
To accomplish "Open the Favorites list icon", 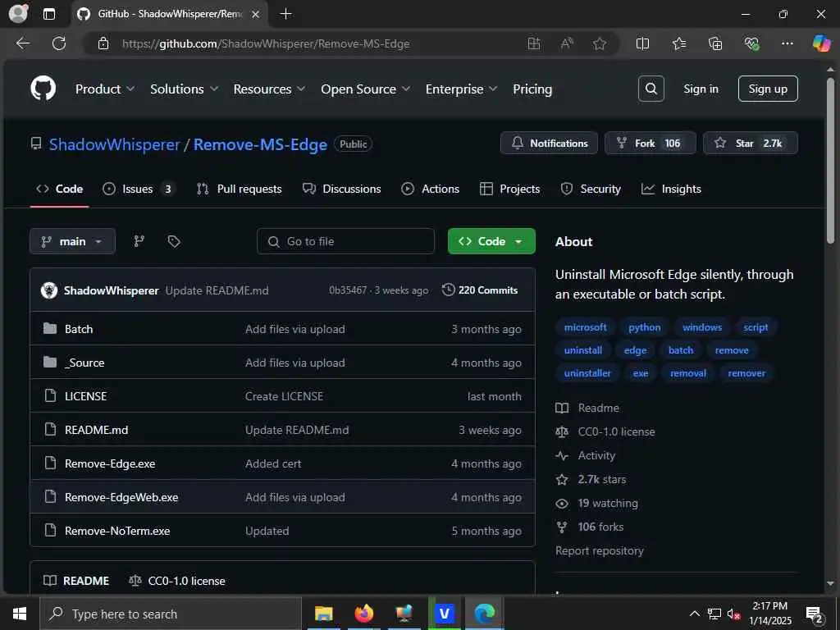I will [678, 43].
